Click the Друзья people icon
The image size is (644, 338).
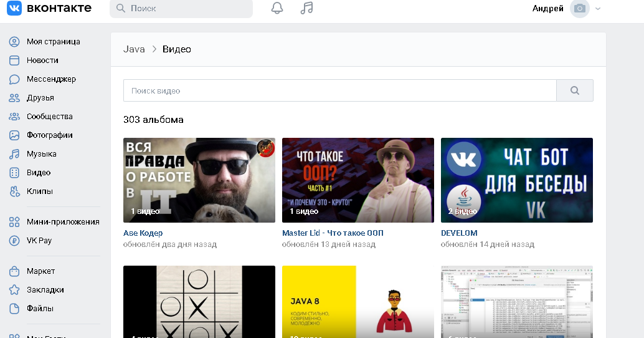[14, 98]
